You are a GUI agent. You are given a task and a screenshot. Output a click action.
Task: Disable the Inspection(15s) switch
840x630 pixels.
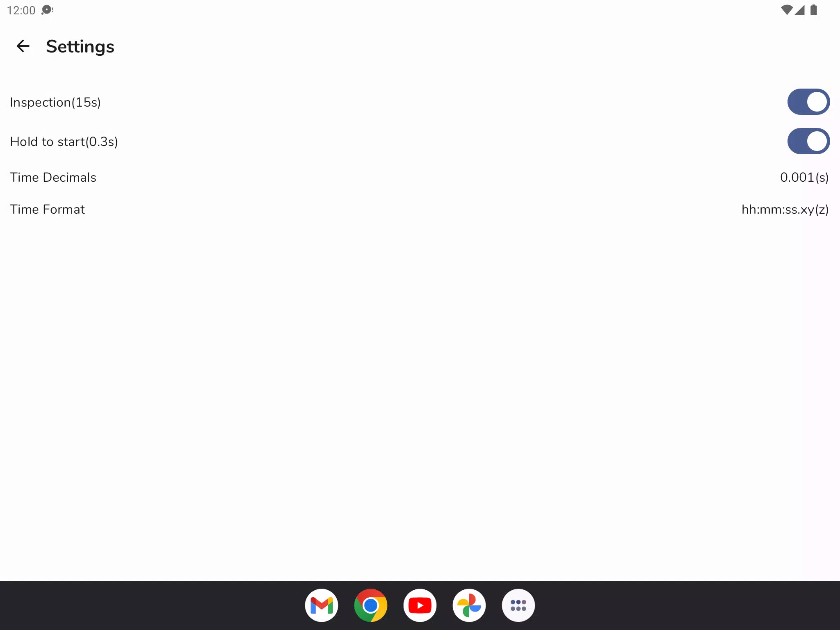coord(808,102)
